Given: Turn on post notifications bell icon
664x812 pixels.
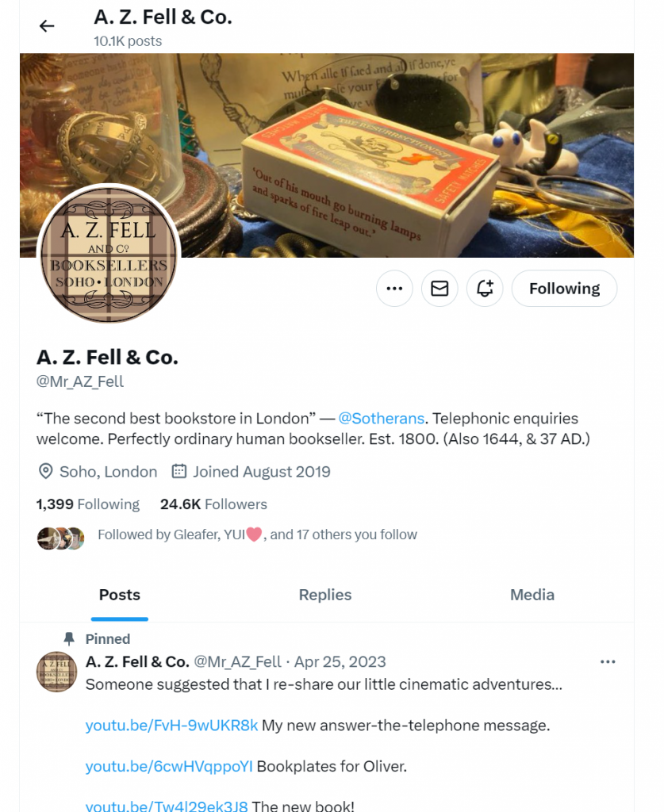Looking at the screenshot, I should (x=485, y=289).
